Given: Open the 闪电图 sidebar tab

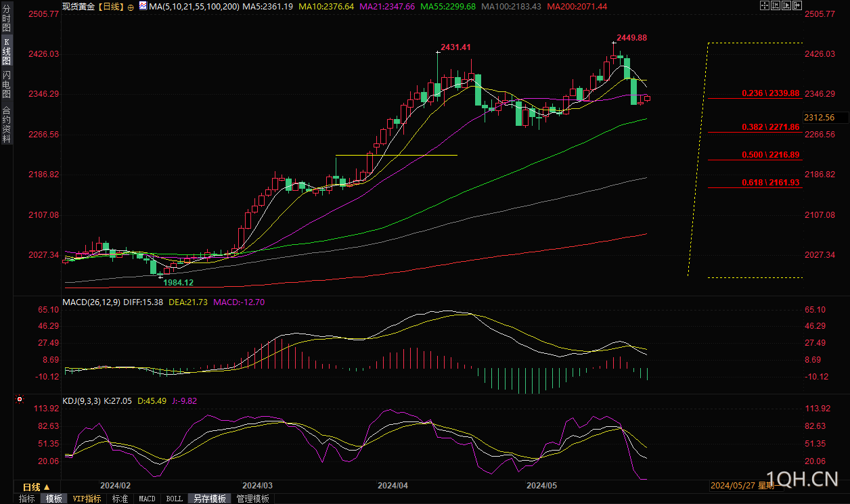Looking at the screenshot, I should 6,85.
